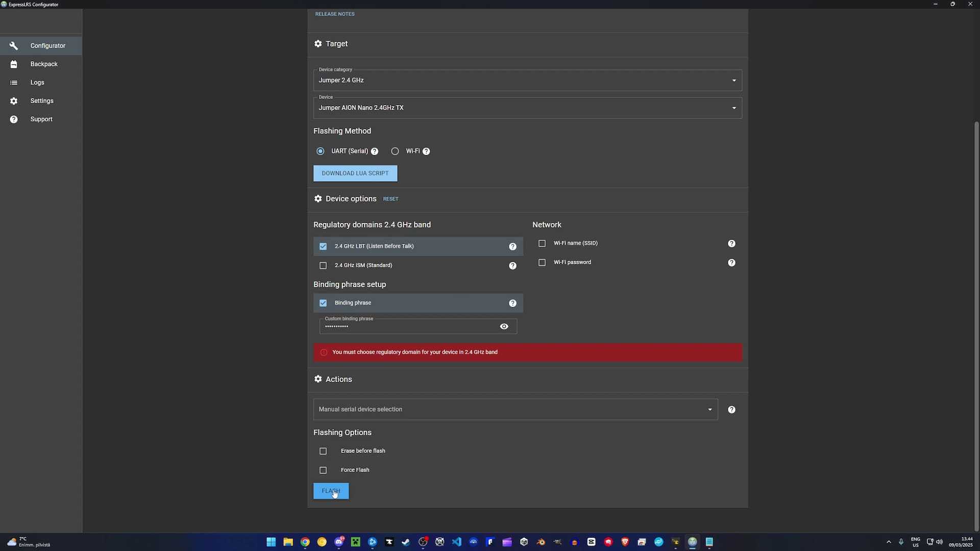980x551 pixels.
Task: Show help for 2.4 GHz ISM option
Action: [x=512, y=266]
